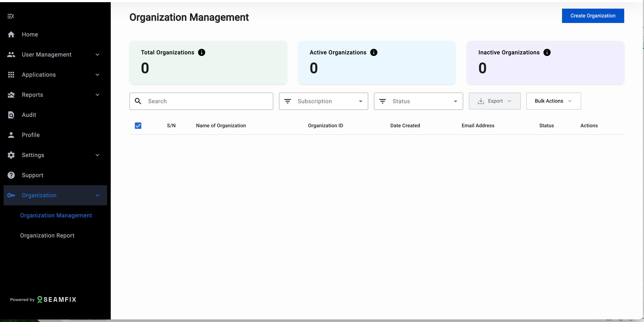
Task: Open the Subscription filter dropdown
Action: [323, 101]
